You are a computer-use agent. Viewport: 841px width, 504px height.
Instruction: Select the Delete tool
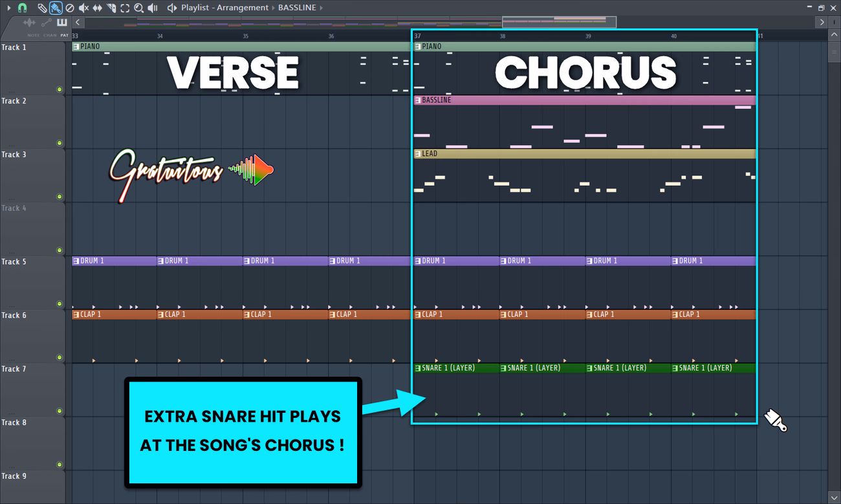click(70, 8)
